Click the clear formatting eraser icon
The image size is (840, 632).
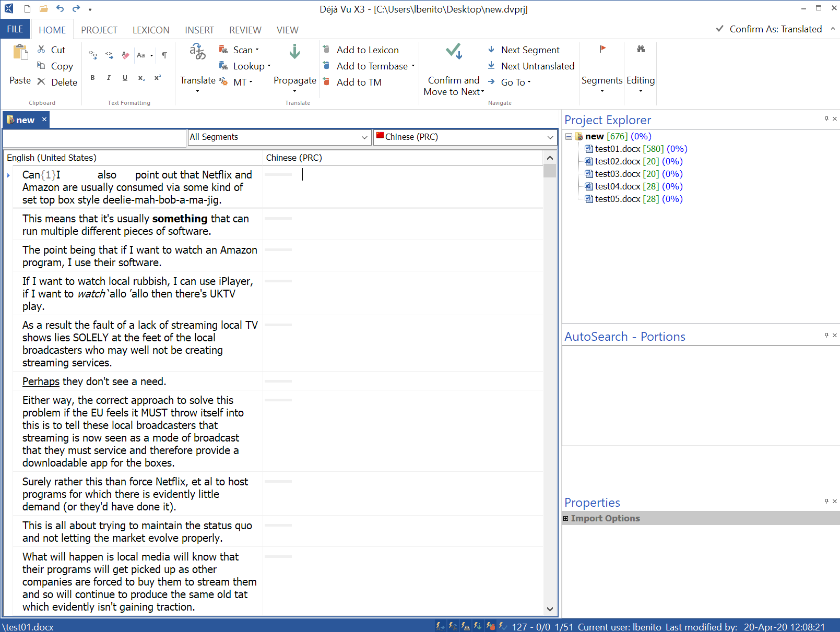(x=125, y=55)
